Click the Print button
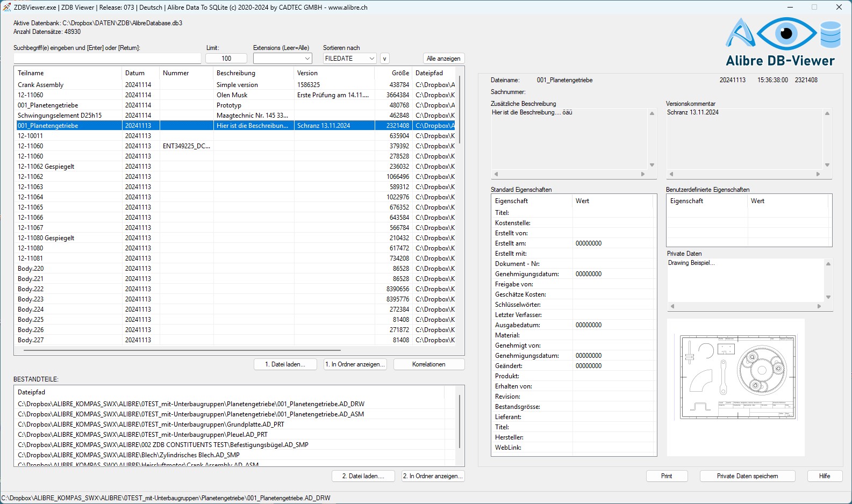The image size is (852, 504). click(x=667, y=476)
